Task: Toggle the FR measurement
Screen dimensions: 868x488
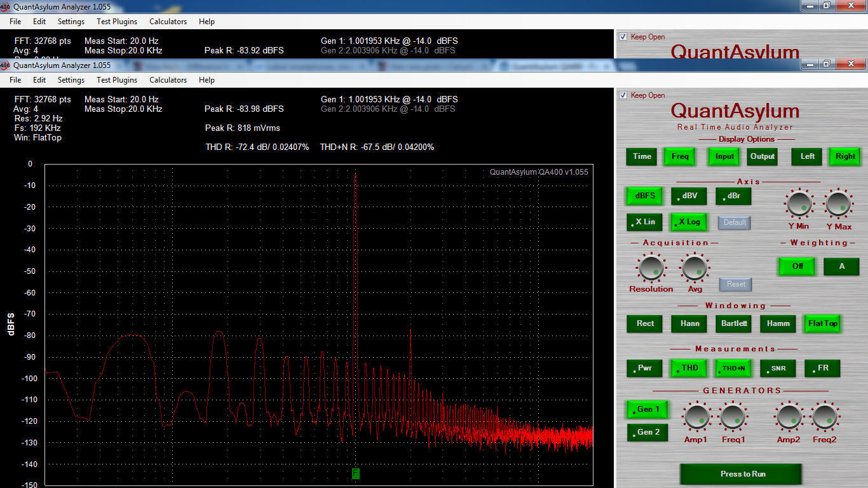Action: pyautogui.click(x=822, y=368)
